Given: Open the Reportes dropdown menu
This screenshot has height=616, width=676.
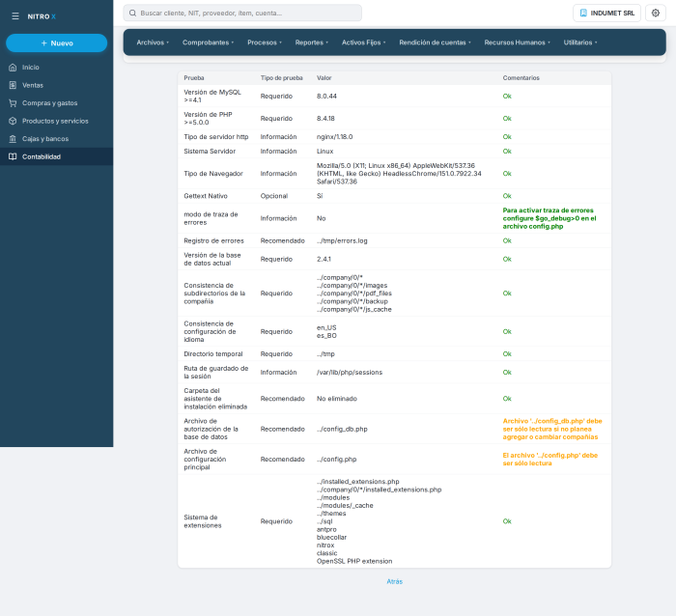Looking at the screenshot, I should [x=312, y=42].
